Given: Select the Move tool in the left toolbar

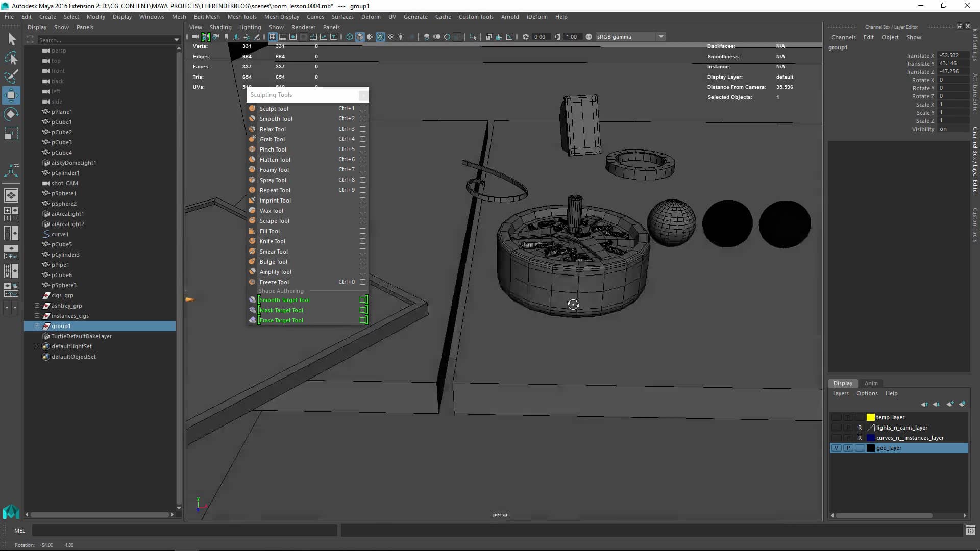Looking at the screenshot, I should point(11,95).
